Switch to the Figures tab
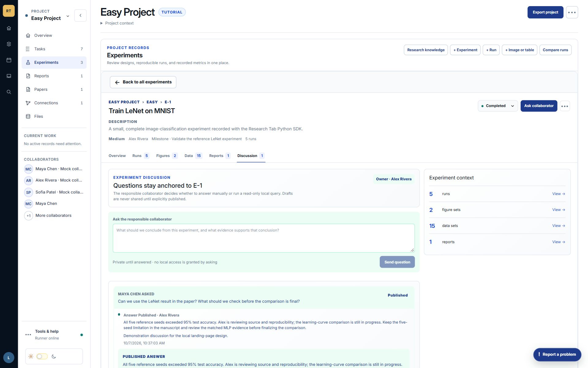 point(167,156)
